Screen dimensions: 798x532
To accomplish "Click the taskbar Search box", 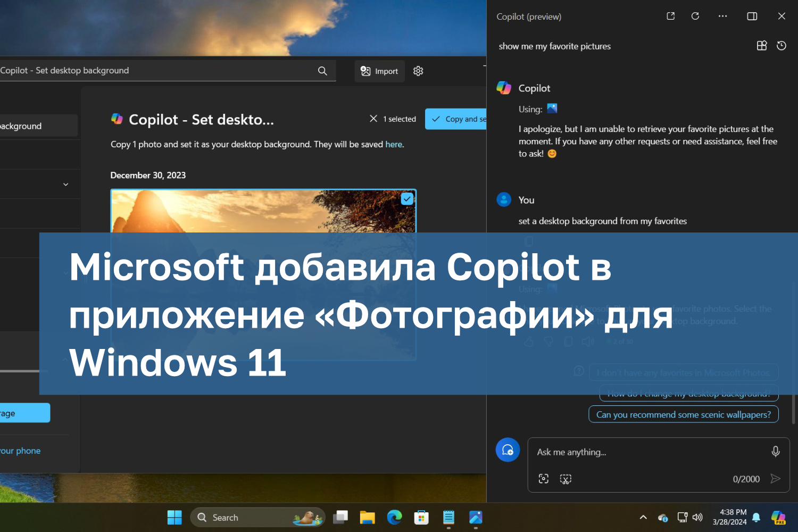I will [257, 517].
